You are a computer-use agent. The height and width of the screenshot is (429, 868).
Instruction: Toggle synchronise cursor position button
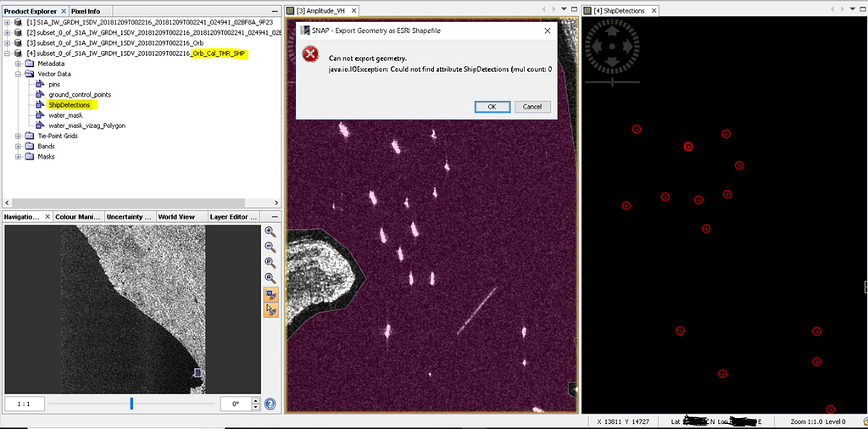point(271,310)
